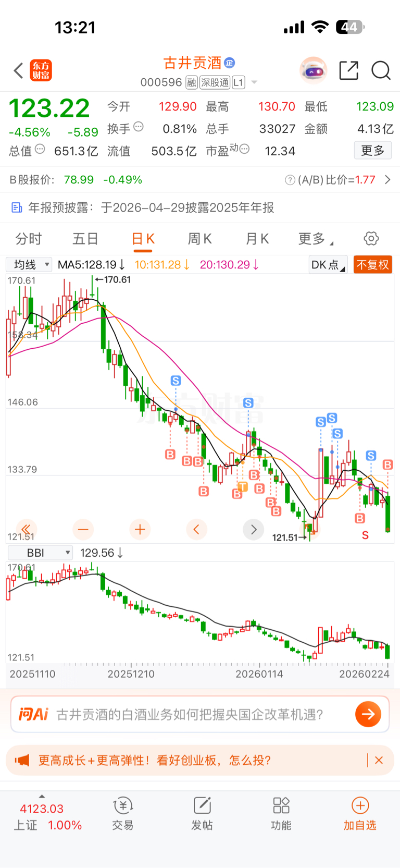Switch to the 分时 tab
400x868 pixels.
[28, 239]
